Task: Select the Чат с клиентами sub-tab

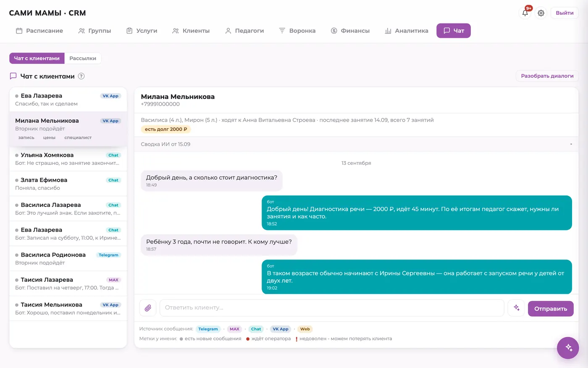Action: [37, 58]
